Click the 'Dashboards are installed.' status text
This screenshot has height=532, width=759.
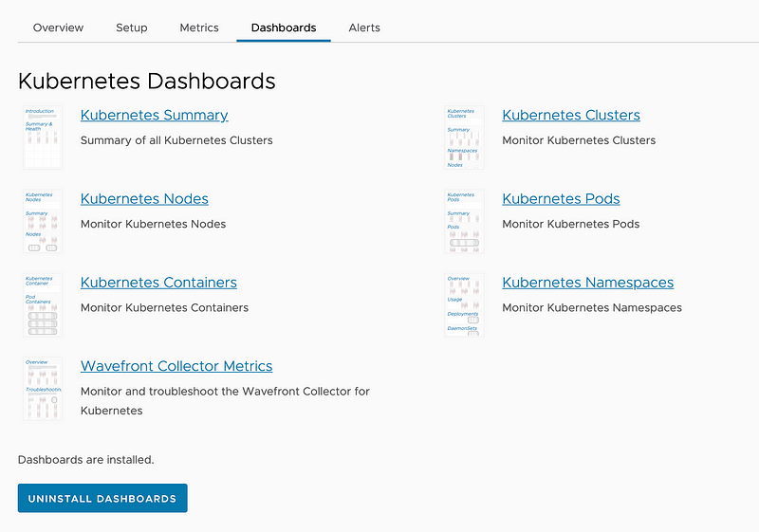coord(85,459)
